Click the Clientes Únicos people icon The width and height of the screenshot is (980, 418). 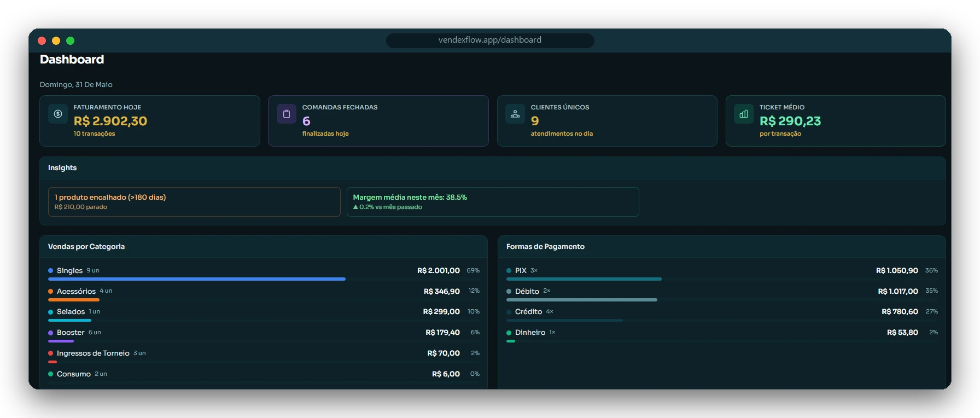coord(515,114)
